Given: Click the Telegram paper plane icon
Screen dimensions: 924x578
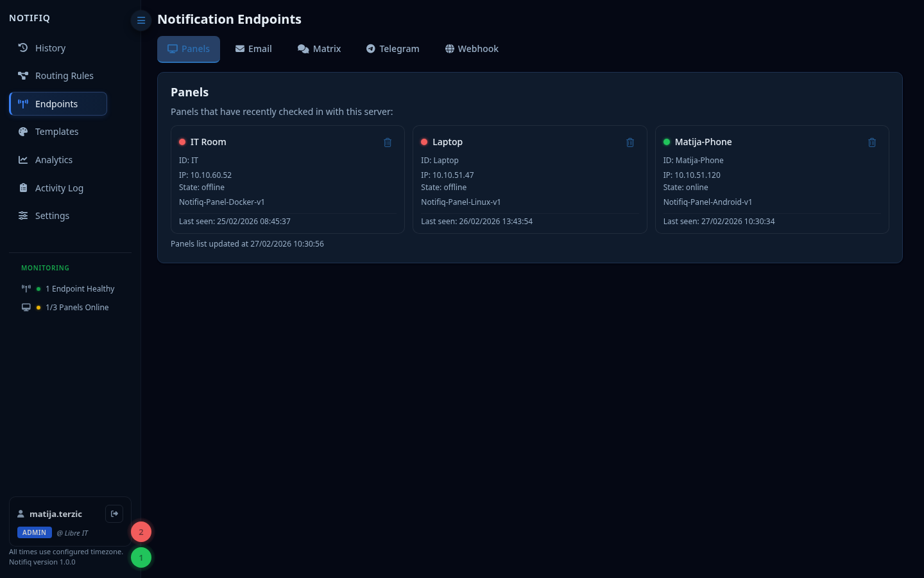Looking at the screenshot, I should coord(371,49).
